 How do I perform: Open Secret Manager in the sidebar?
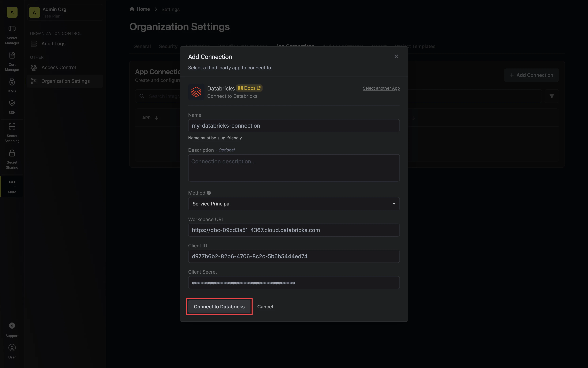pos(12,35)
